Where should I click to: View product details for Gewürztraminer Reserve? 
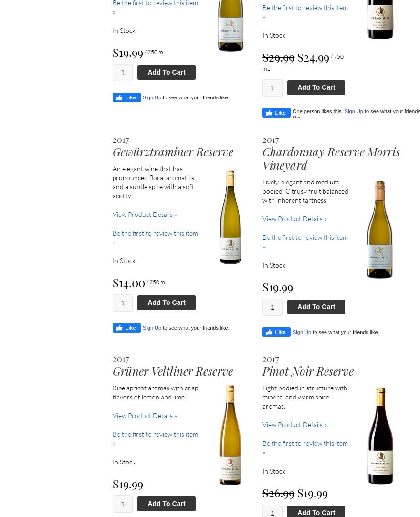(145, 215)
